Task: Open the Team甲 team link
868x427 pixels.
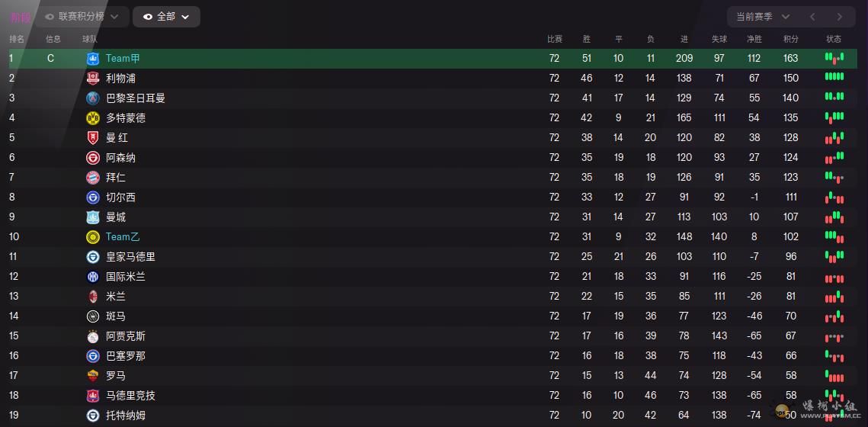Action: [x=123, y=58]
